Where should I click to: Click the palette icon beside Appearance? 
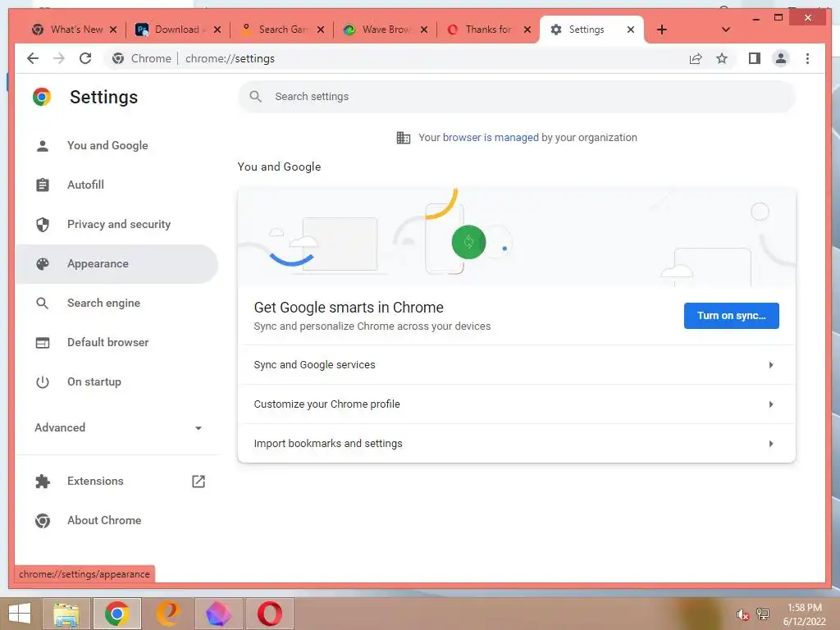click(43, 263)
